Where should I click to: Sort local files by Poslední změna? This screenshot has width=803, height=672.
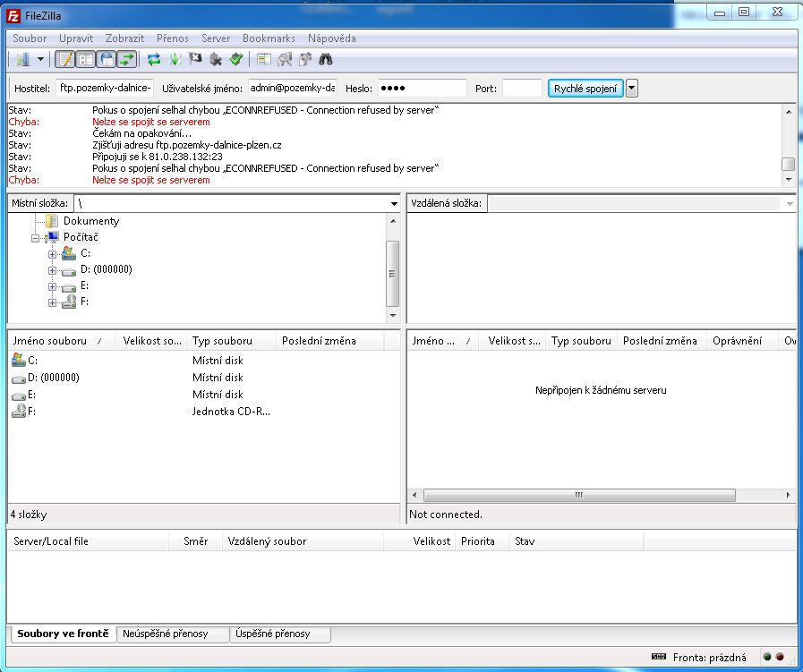click(x=329, y=341)
